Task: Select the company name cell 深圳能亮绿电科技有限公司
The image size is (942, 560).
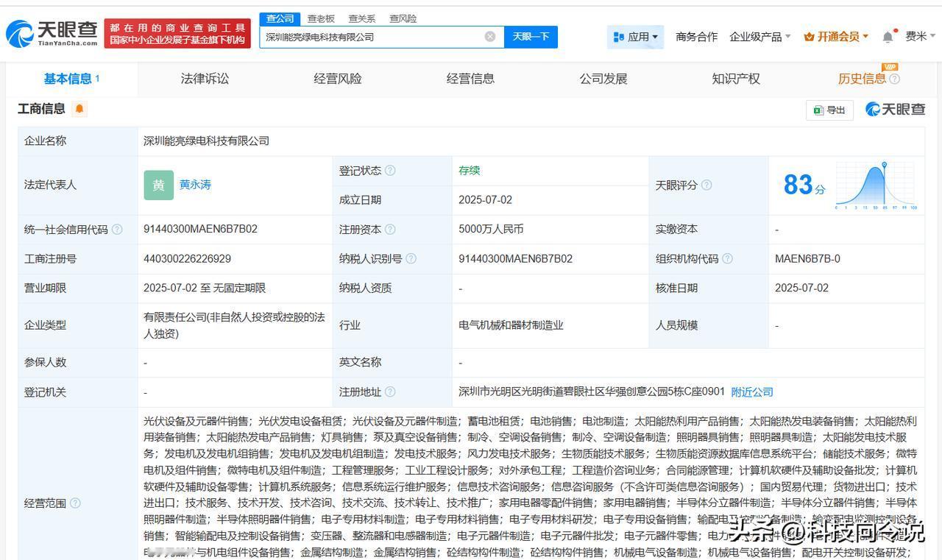Action: tap(206, 141)
